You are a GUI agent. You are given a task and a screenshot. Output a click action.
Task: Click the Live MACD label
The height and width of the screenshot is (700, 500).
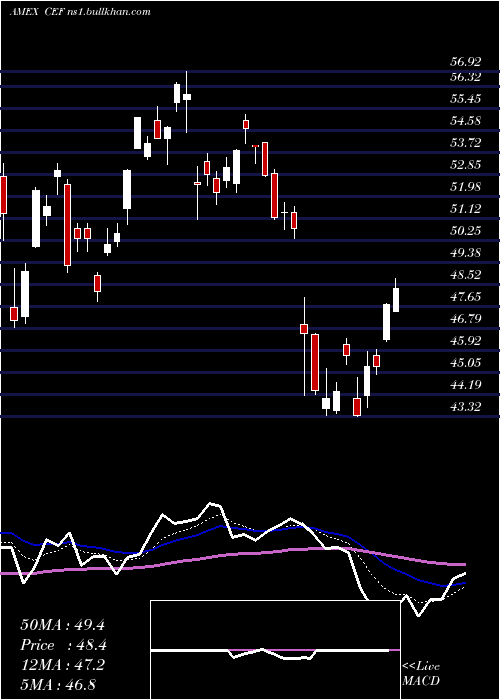[421, 674]
